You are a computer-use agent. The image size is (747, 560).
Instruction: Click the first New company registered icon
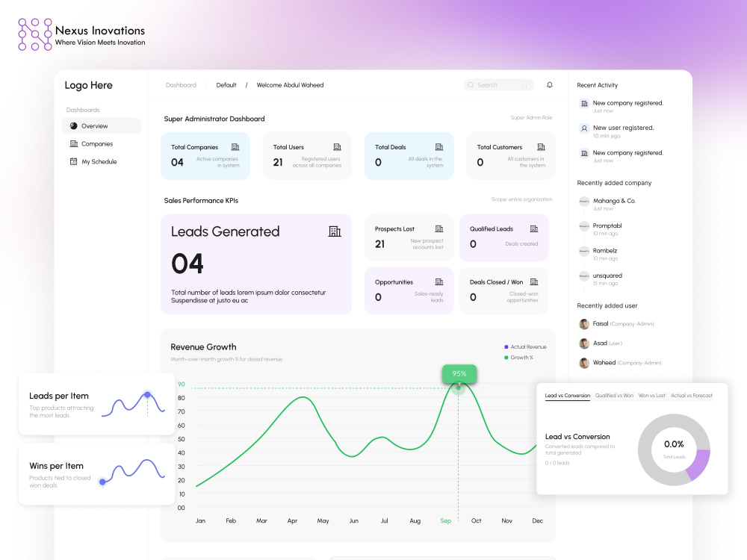click(584, 103)
